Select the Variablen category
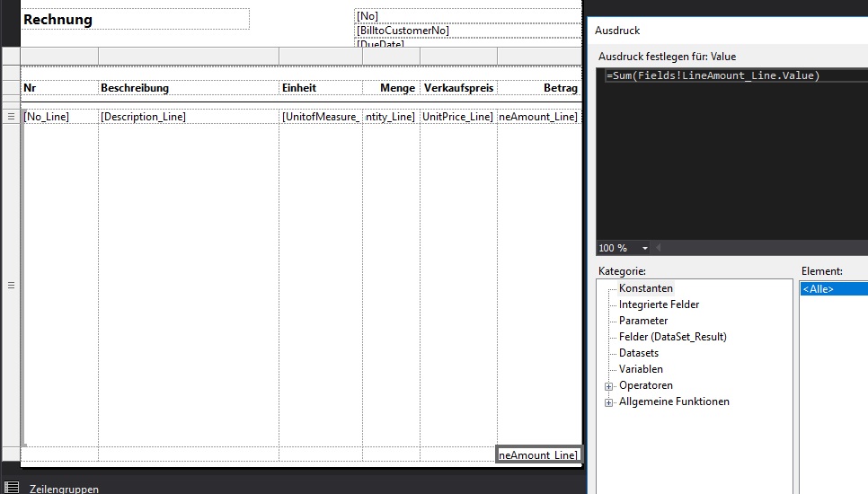Image resolution: width=868 pixels, height=494 pixels. pos(641,368)
